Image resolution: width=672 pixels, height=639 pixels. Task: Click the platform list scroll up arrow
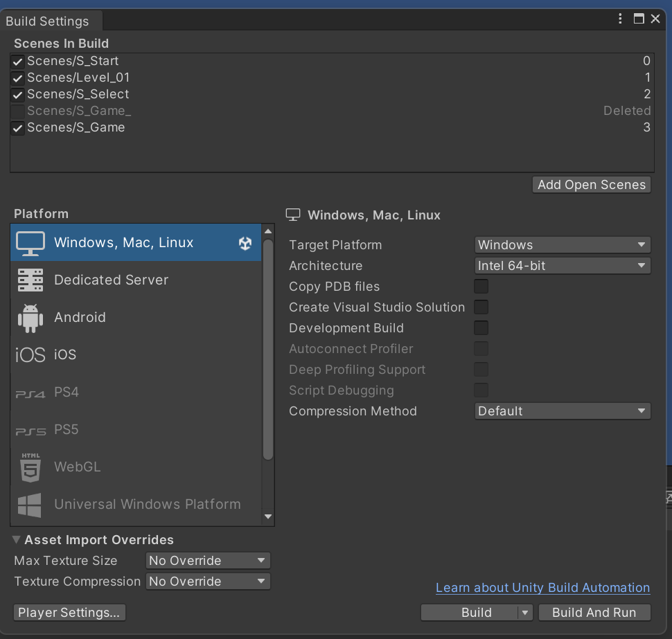(x=268, y=231)
